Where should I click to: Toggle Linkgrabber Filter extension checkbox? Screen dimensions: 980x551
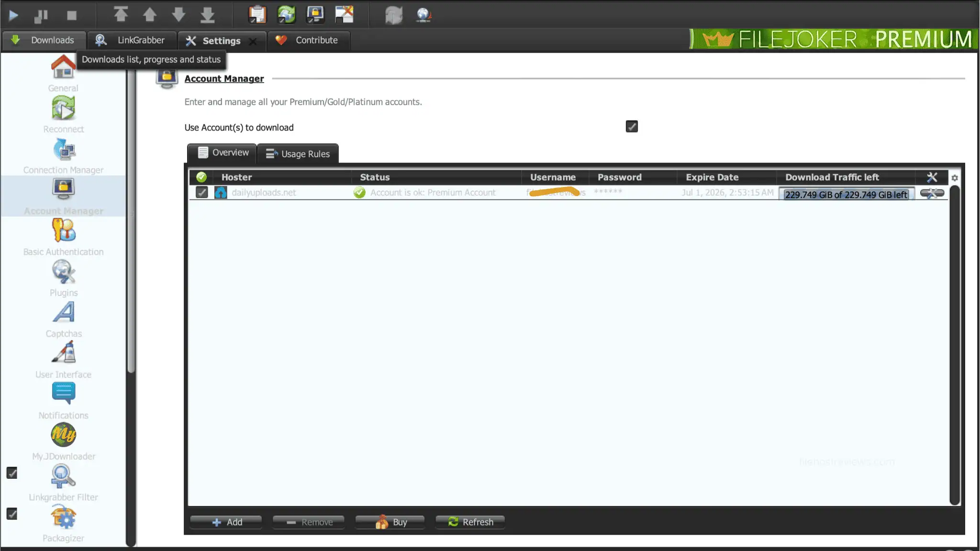pyautogui.click(x=12, y=473)
